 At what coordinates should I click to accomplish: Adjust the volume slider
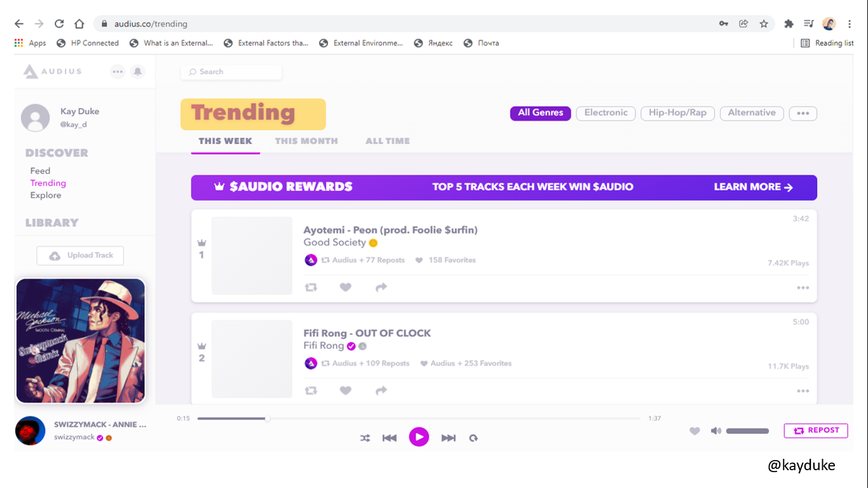point(747,431)
